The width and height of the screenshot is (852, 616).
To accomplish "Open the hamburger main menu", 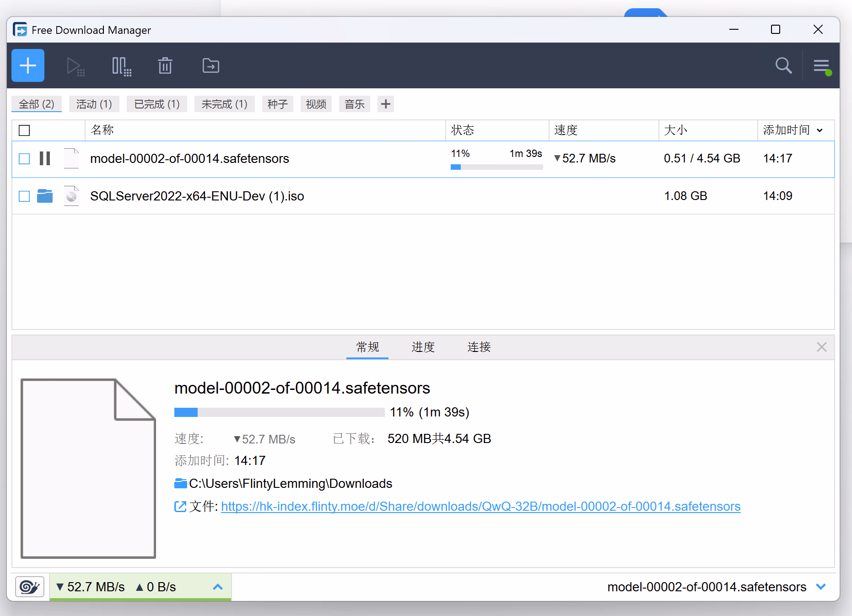I will pyautogui.click(x=821, y=66).
